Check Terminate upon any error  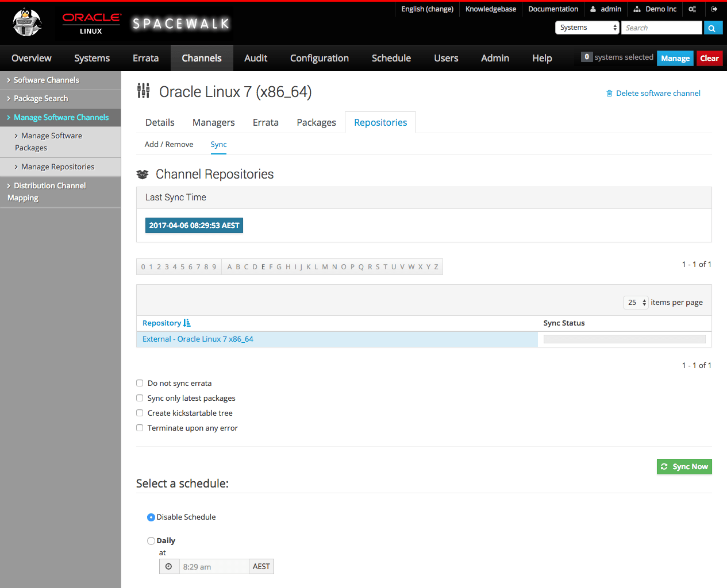[x=140, y=428]
